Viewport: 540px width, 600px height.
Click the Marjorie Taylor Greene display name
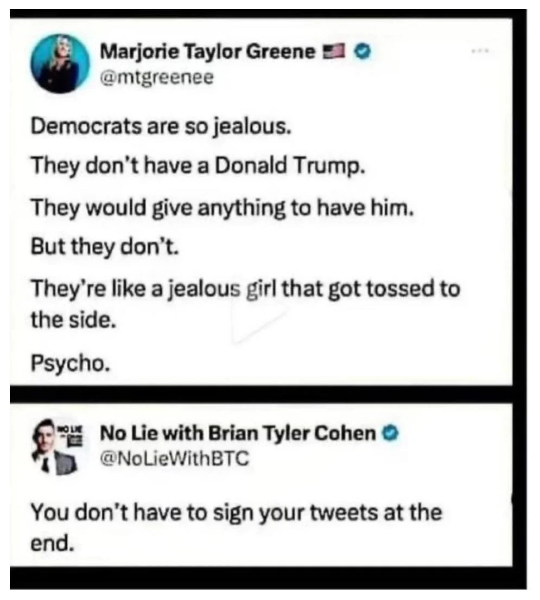[x=207, y=52]
